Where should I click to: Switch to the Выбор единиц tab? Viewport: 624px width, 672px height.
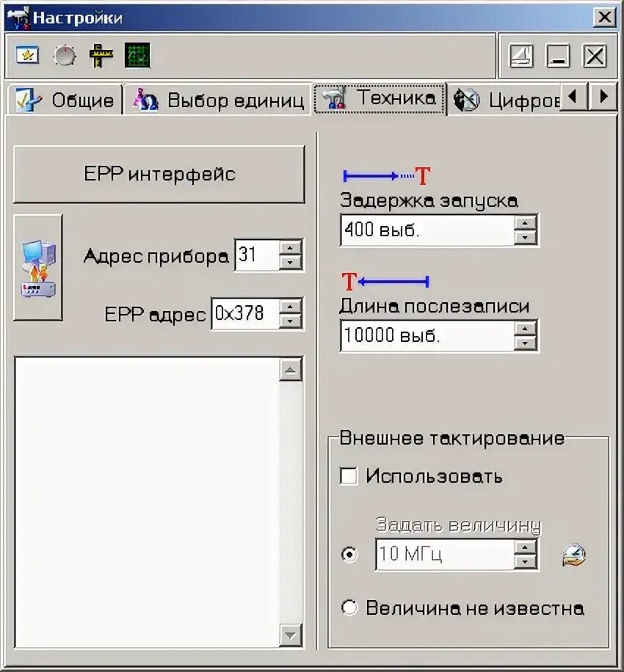(x=218, y=100)
